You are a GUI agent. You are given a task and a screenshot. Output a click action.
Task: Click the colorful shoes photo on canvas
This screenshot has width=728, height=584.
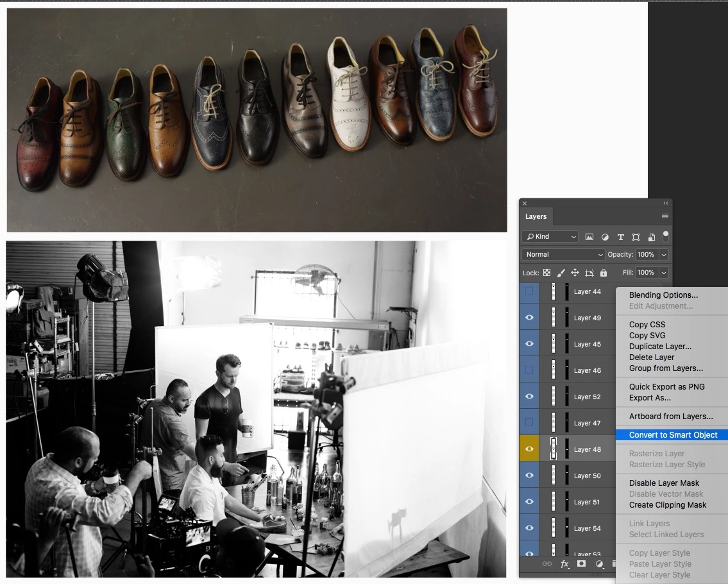pos(257,120)
